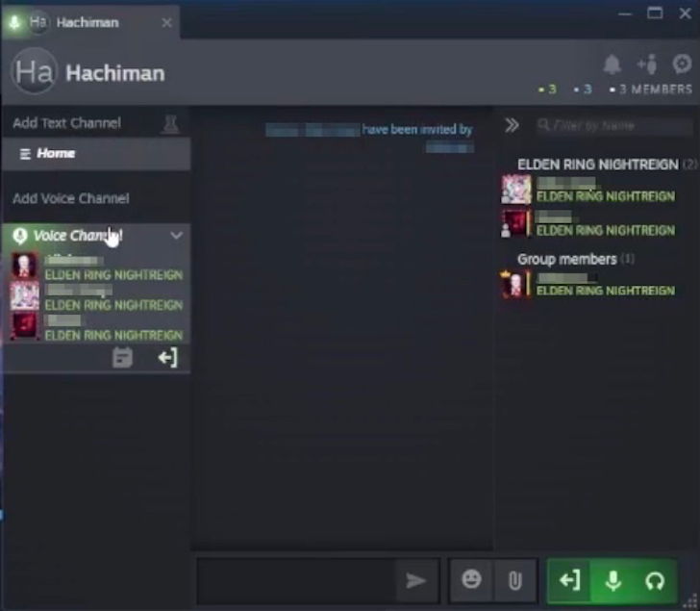Click ELDEN RING NIGHTREIGN group header
Viewport: 700px width, 611px height.
(x=598, y=165)
